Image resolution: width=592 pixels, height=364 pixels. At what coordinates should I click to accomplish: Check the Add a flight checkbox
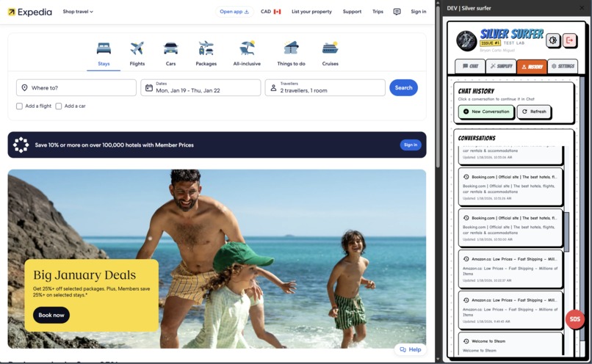pyautogui.click(x=19, y=106)
